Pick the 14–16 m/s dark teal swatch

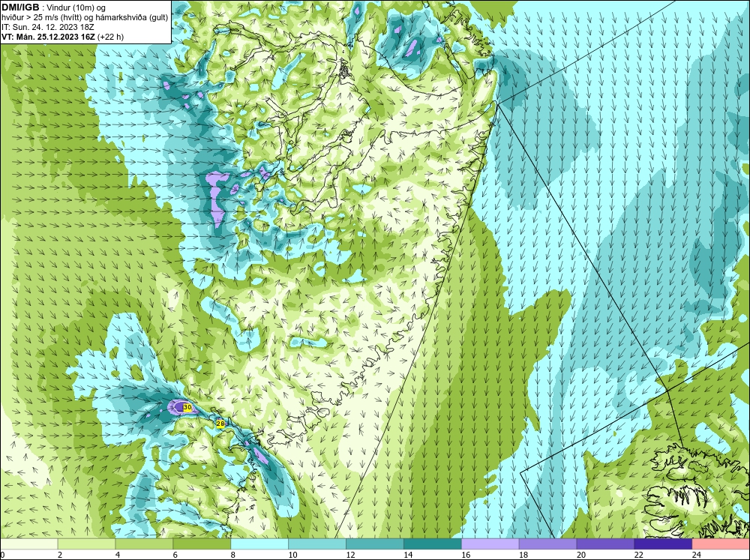(433, 544)
